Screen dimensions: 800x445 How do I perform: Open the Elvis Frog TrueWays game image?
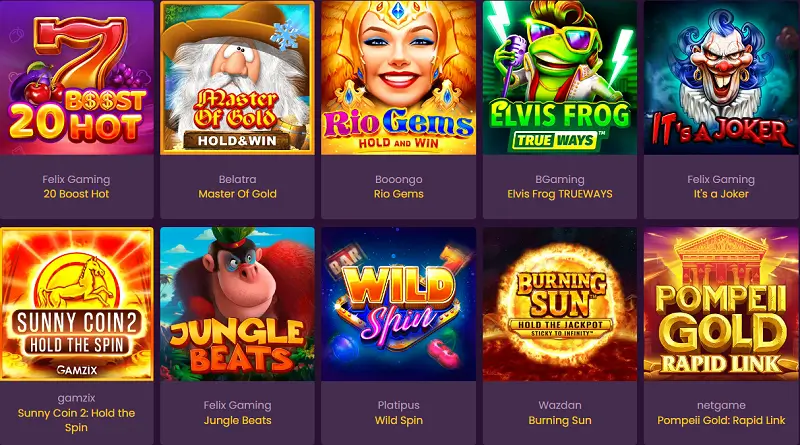[x=560, y=78]
